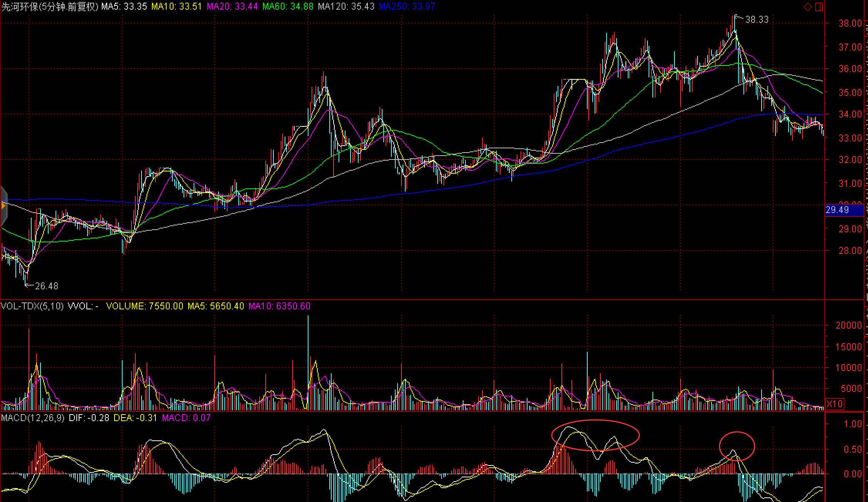Click the MACD(12,26,9) indicator name

[33, 418]
